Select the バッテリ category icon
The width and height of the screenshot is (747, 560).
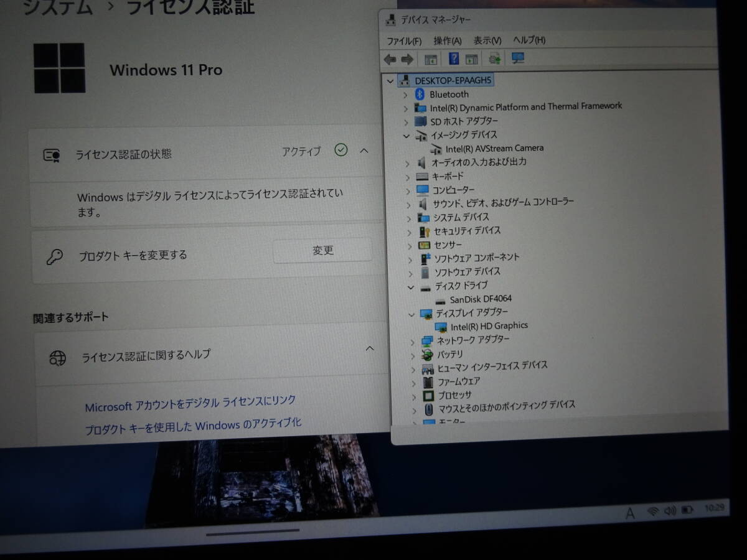pyautogui.click(x=427, y=355)
